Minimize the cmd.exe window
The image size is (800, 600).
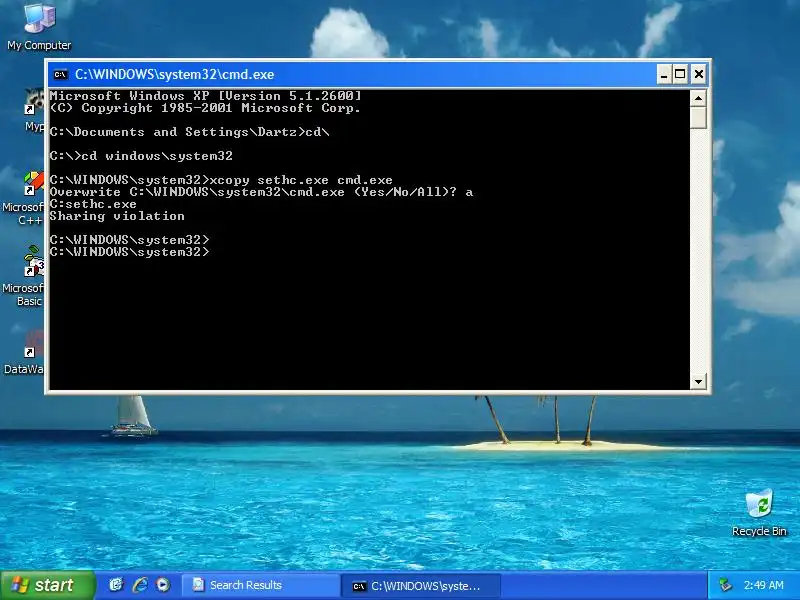coord(663,75)
